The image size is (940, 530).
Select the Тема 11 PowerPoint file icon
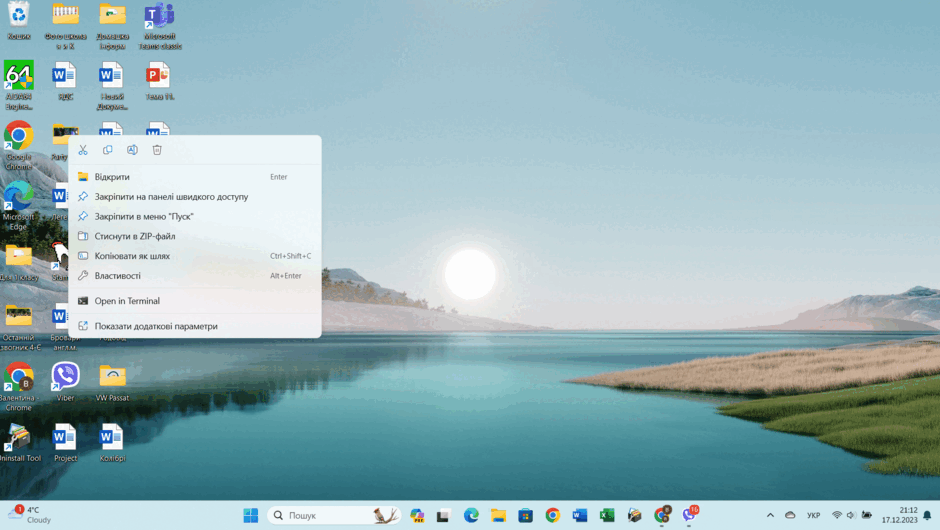tap(159, 81)
